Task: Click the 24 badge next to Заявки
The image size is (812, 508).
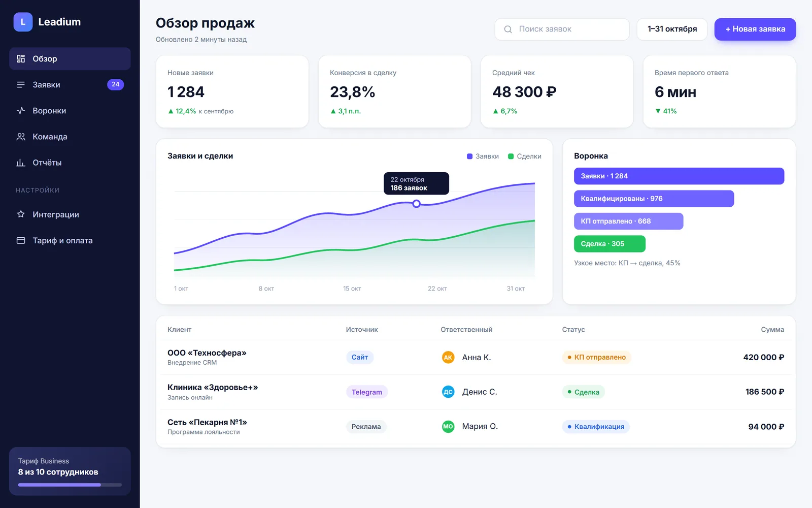Action: pos(116,84)
